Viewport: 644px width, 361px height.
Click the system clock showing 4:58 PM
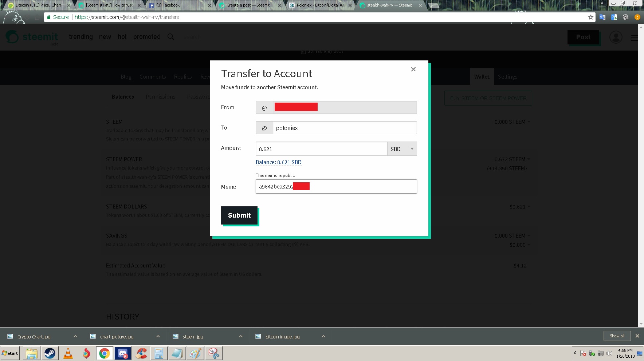click(625, 353)
